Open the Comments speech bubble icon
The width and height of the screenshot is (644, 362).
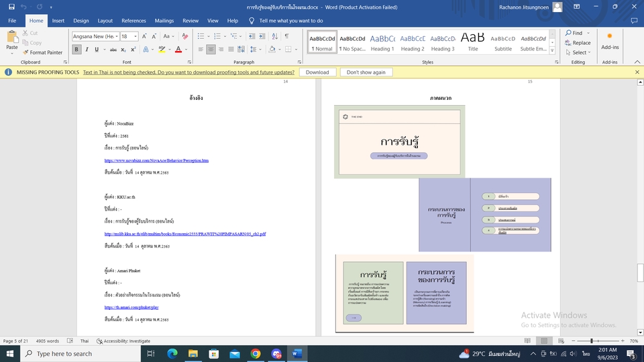(x=634, y=21)
